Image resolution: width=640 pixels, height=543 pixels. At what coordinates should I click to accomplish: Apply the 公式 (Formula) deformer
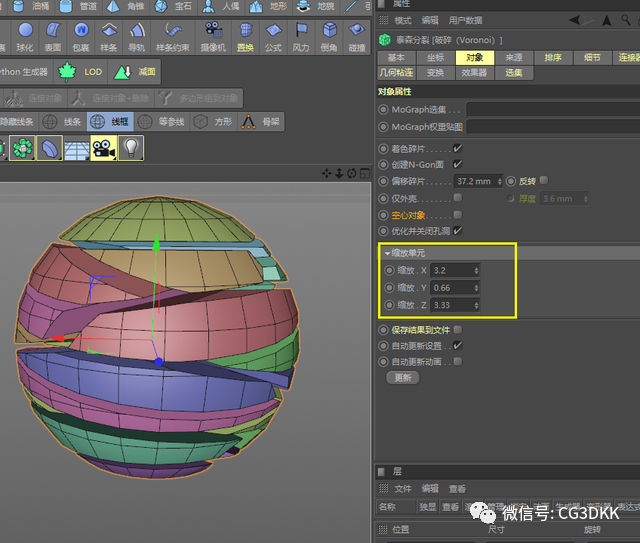pos(273,37)
